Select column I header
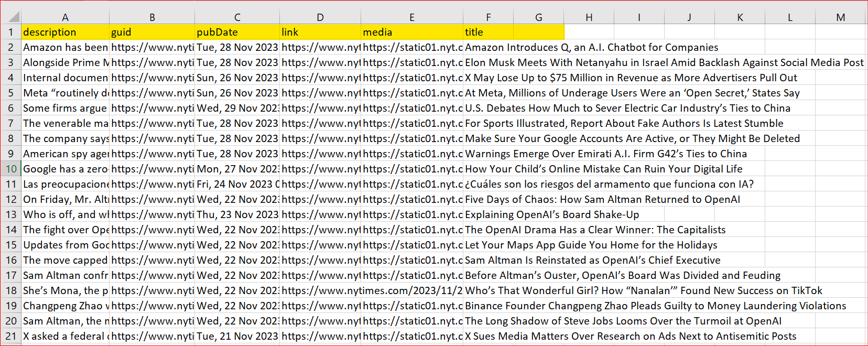 pos(639,17)
